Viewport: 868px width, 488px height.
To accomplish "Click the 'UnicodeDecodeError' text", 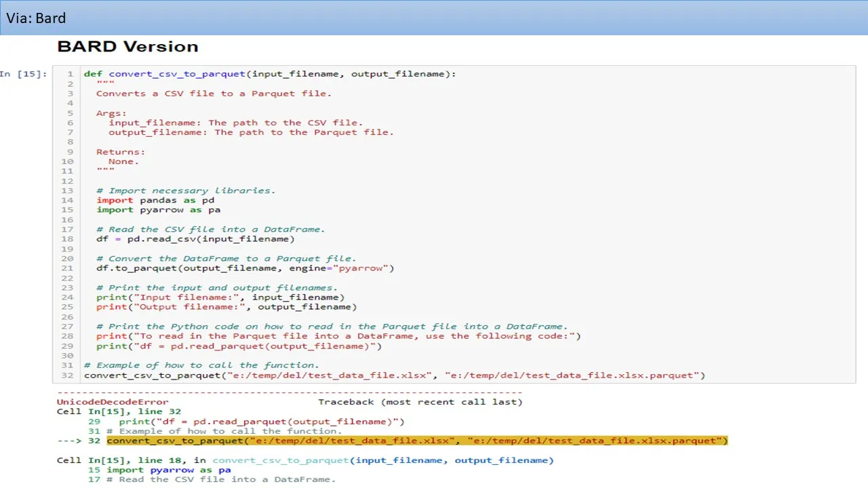I will (x=113, y=402).
